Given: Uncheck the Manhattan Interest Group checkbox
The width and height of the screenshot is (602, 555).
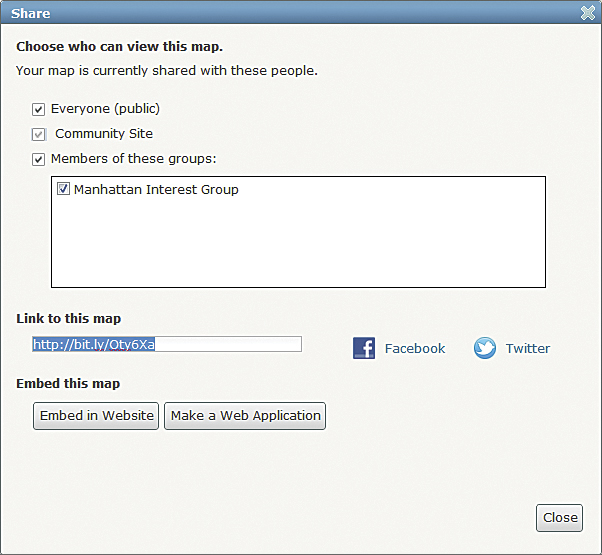Looking at the screenshot, I should tap(64, 189).
